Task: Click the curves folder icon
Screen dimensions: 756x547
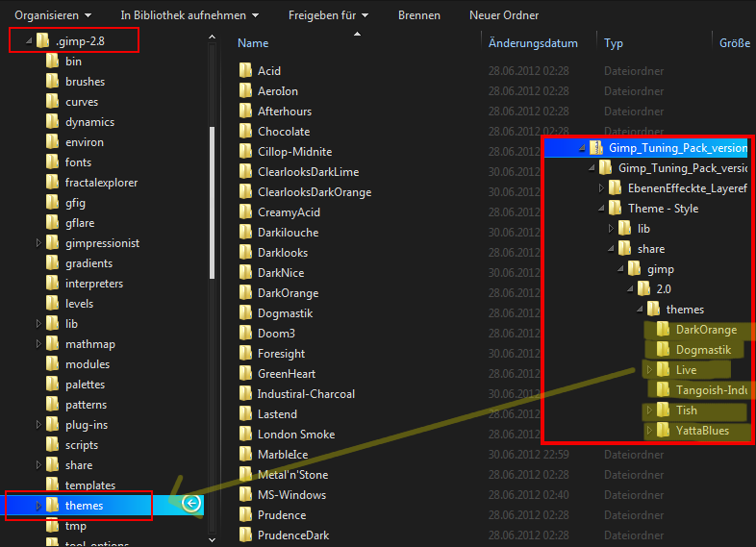Action: (x=52, y=102)
